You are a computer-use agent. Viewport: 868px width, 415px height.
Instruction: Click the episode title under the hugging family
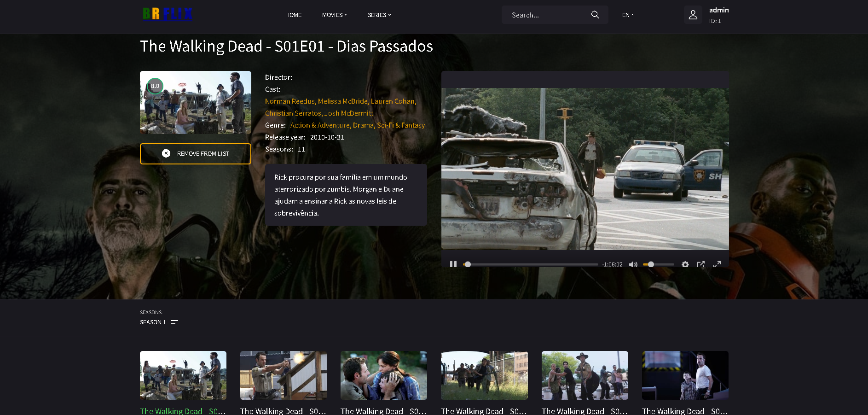(x=383, y=411)
